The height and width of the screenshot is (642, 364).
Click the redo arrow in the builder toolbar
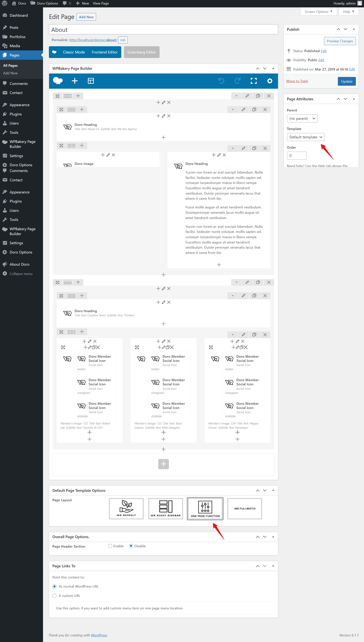(x=237, y=81)
